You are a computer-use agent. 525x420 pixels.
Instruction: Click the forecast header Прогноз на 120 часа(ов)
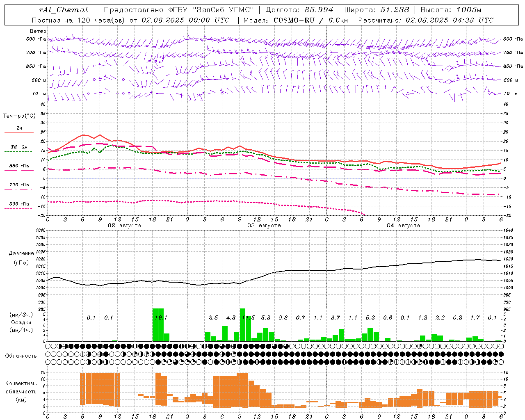pos(79,20)
